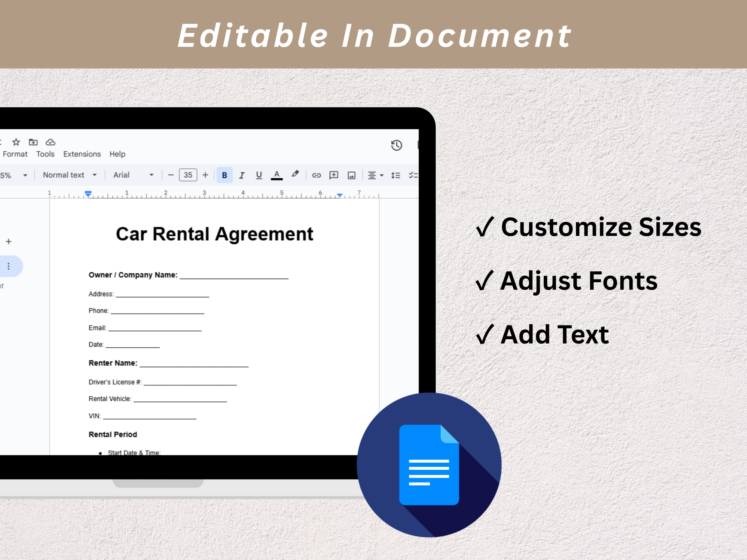Star this document
This screenshot has height=560, width=747.
click(16, 142)
